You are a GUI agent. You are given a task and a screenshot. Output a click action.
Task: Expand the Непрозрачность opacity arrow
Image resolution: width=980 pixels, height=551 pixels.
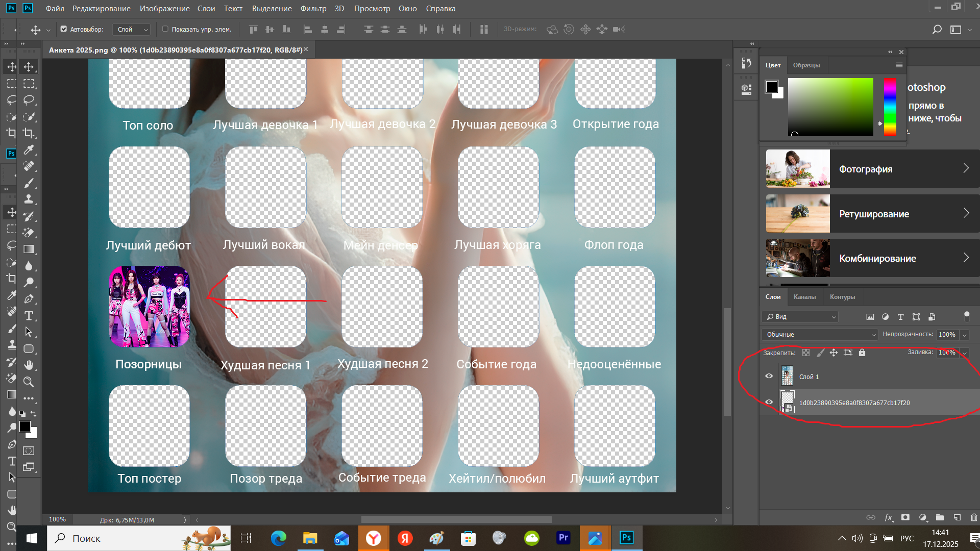point(964,335)
